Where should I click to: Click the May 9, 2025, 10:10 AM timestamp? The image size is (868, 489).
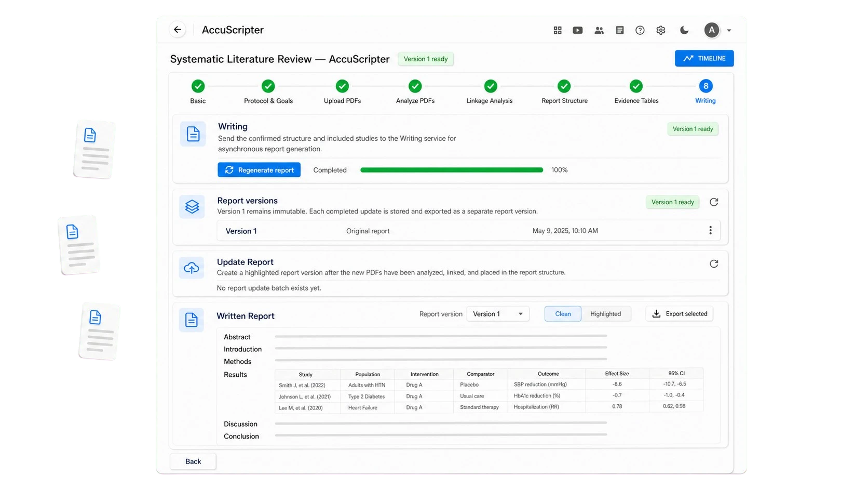pyautogui.click(x=565, y=231)
